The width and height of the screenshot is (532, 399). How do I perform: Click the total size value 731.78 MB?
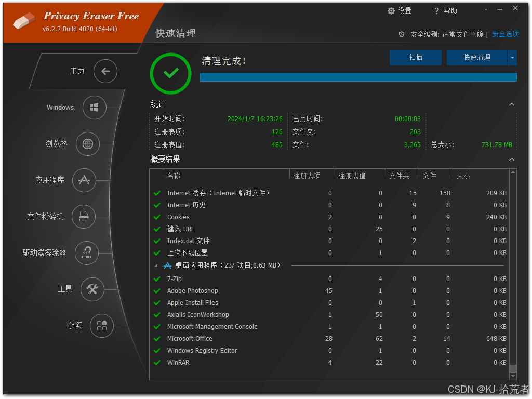tap(497, 145)
